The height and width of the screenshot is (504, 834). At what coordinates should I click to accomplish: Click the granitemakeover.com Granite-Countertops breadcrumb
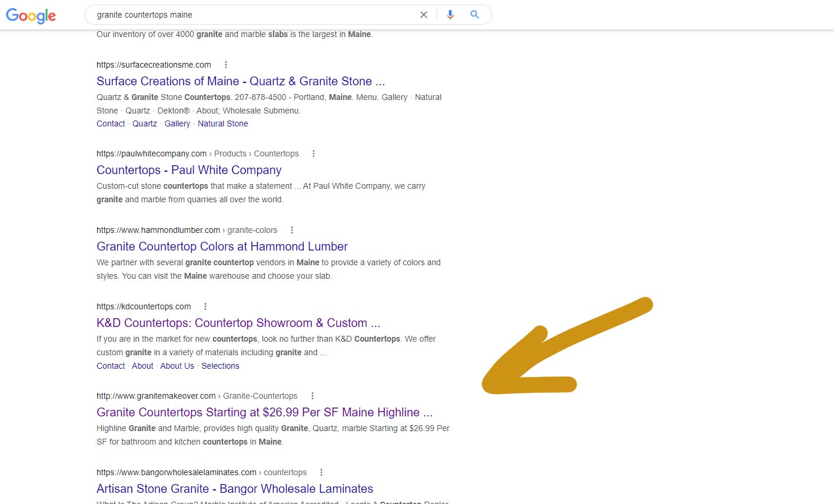pos(197,396)
